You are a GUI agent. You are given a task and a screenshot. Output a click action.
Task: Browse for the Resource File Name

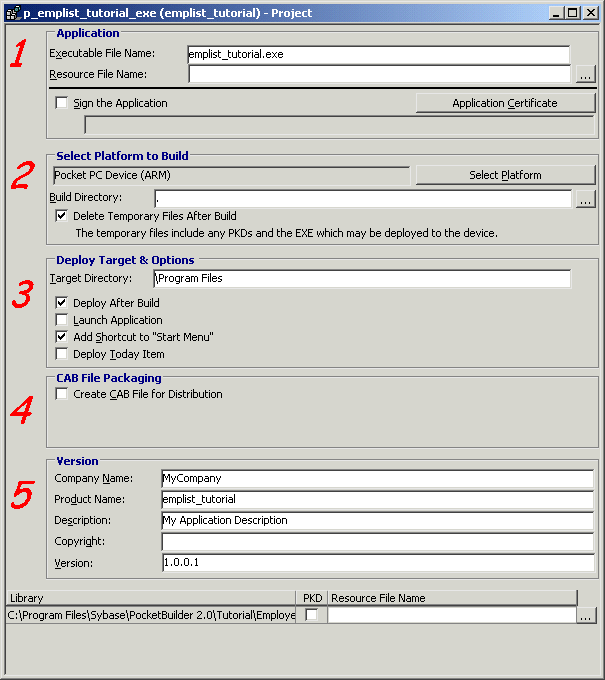coord(585,74)
